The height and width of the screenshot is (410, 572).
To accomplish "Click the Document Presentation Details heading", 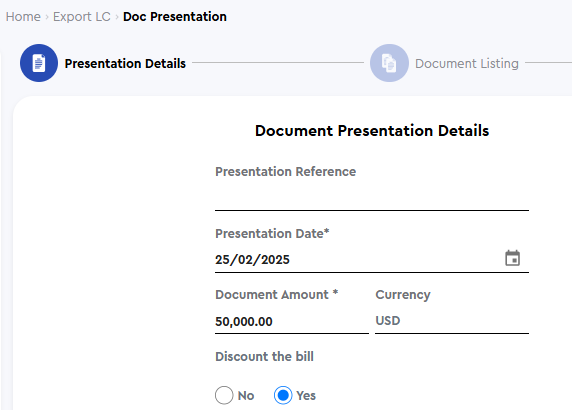I will 372,131.
